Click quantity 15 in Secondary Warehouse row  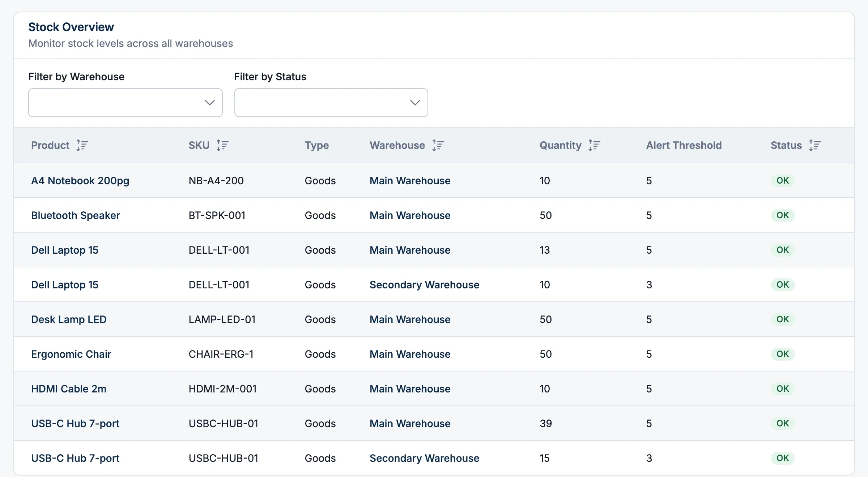point(545,458)
